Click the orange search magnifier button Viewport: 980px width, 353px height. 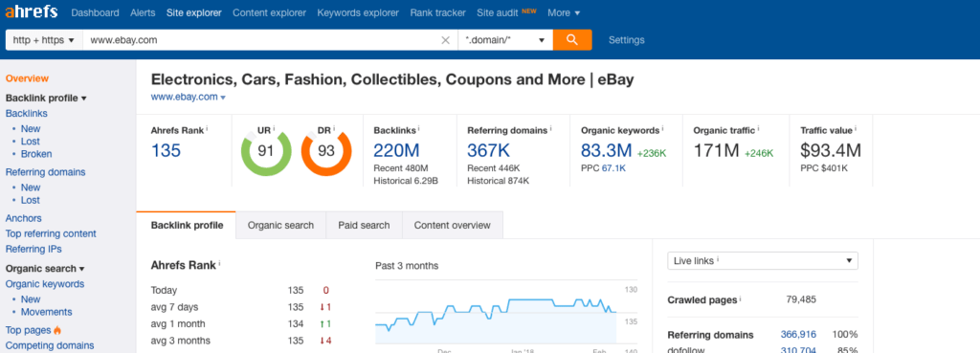pyautogui.click(x=572, y=40)
